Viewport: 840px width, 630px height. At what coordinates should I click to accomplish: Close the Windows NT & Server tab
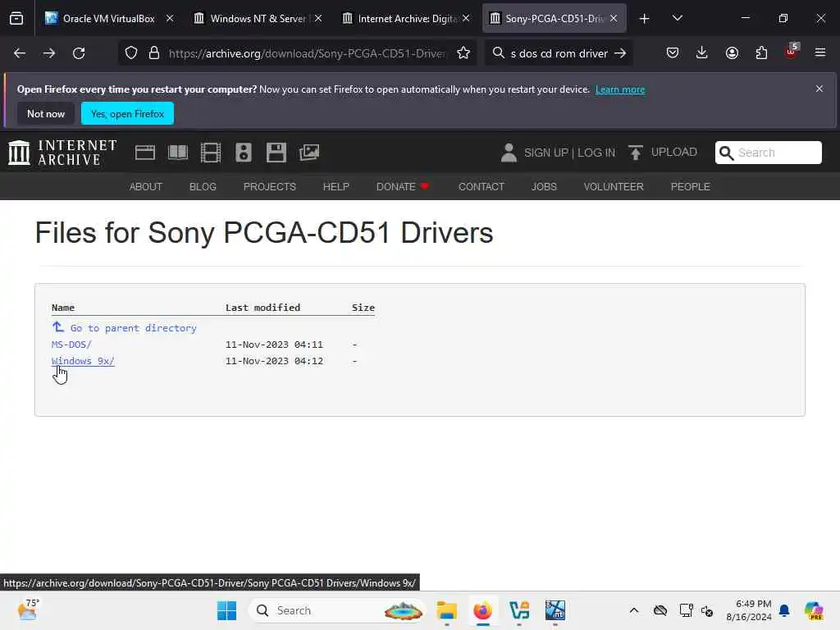pos(318,19)
